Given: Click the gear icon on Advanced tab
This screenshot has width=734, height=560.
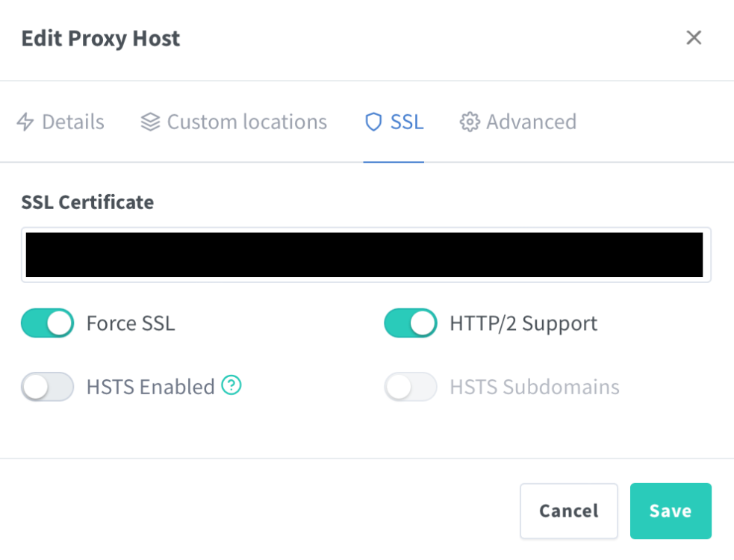Looking at the screenshot, I should coord(470,122).
